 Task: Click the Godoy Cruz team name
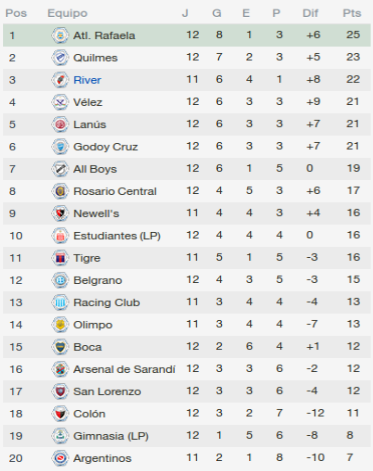coord(105,147)
